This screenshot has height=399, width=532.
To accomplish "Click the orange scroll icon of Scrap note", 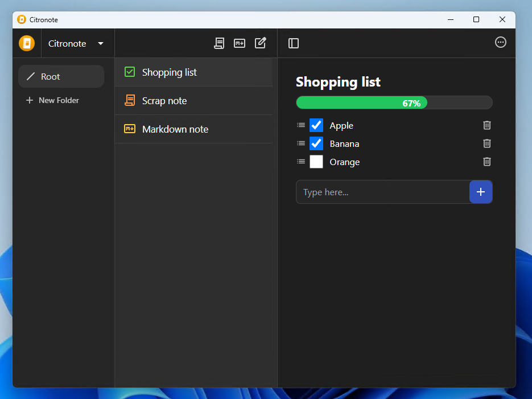I will [130, 100].
